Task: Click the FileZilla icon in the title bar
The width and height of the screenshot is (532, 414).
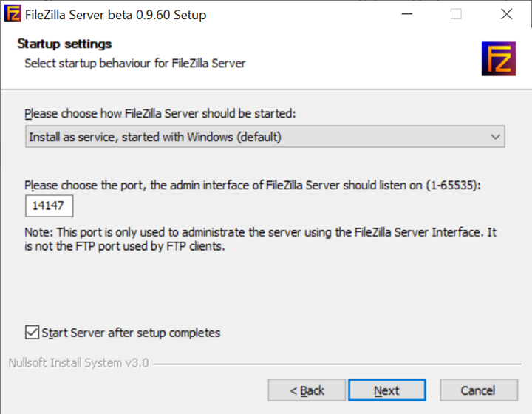Action: point(13,14)
